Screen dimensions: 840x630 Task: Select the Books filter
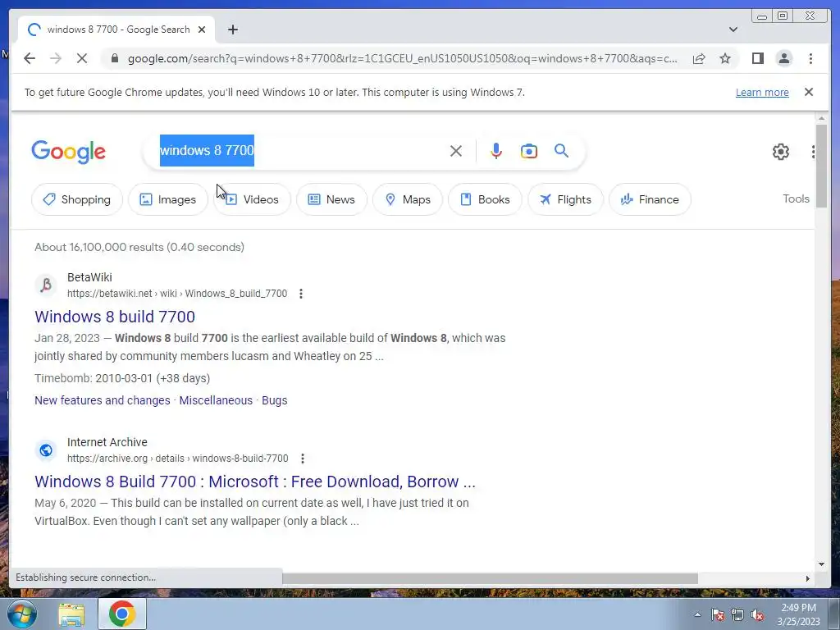click(x=485, y=199)
